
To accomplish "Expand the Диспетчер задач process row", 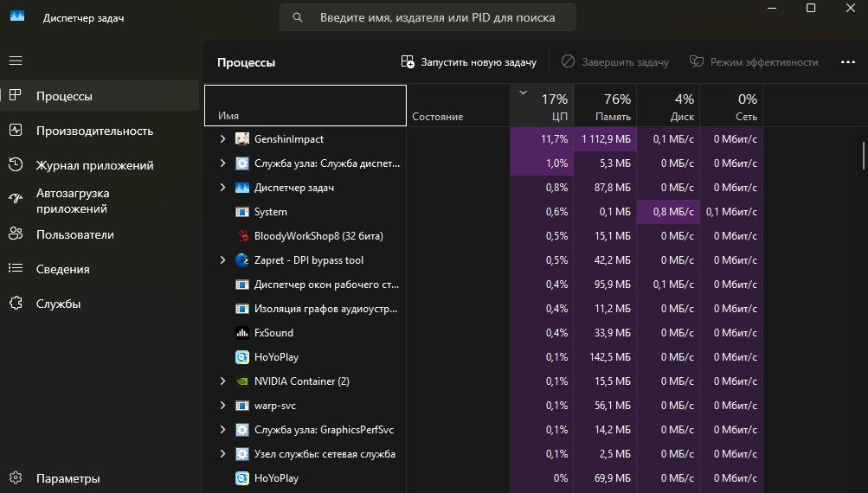I will pos(222,188).
